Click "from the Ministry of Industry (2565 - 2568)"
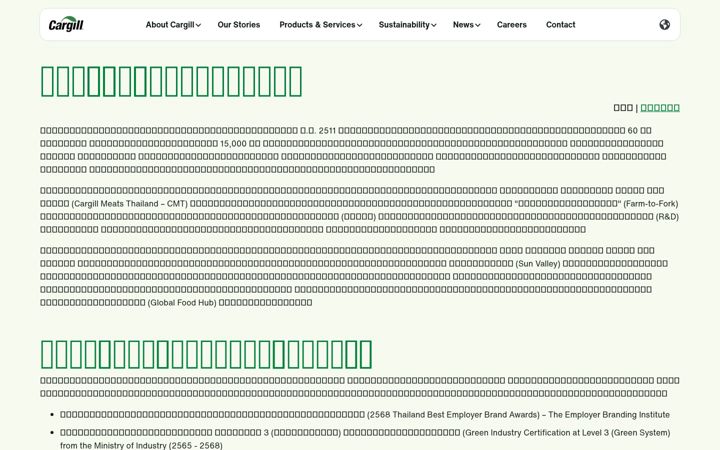Viewport: 720px width, 450px height. [x=141, y=445]
